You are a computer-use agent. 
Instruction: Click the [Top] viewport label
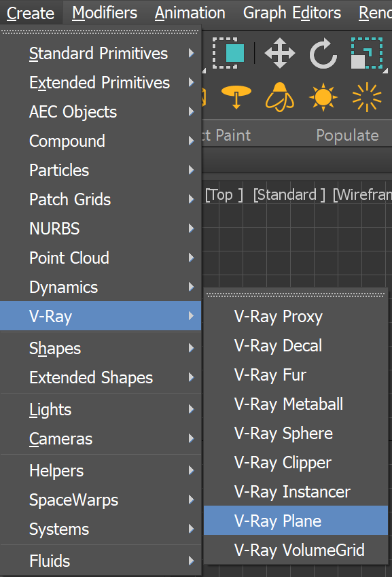pos(223,194)
